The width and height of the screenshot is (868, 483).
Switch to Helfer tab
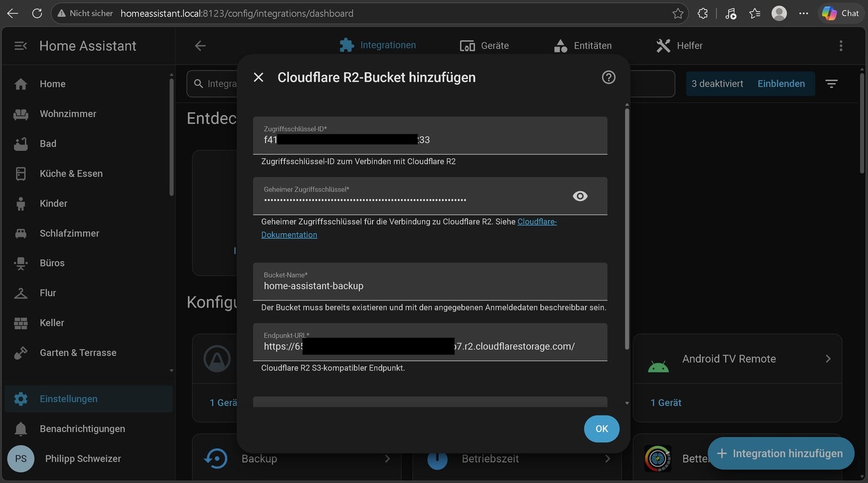(679, 46)
